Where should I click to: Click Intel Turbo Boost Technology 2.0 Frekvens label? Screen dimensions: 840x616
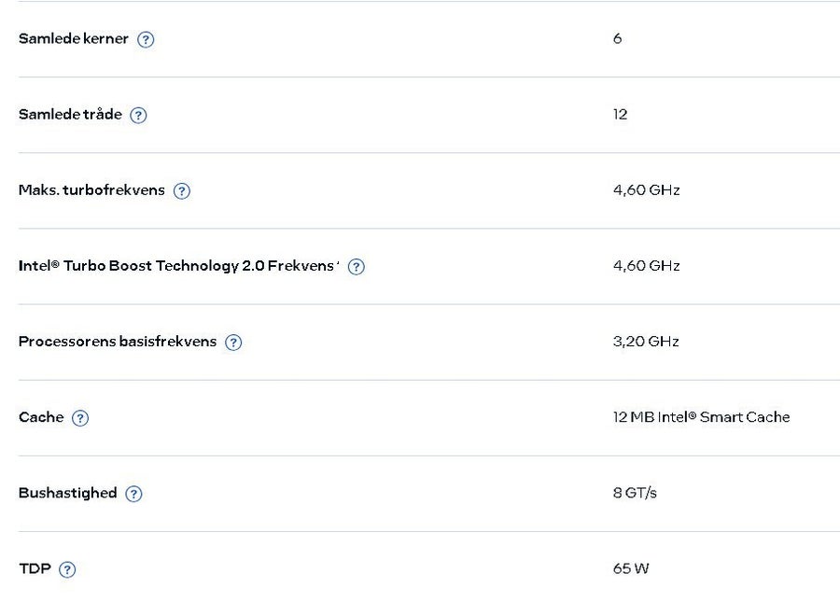click(x=176, y=266)
